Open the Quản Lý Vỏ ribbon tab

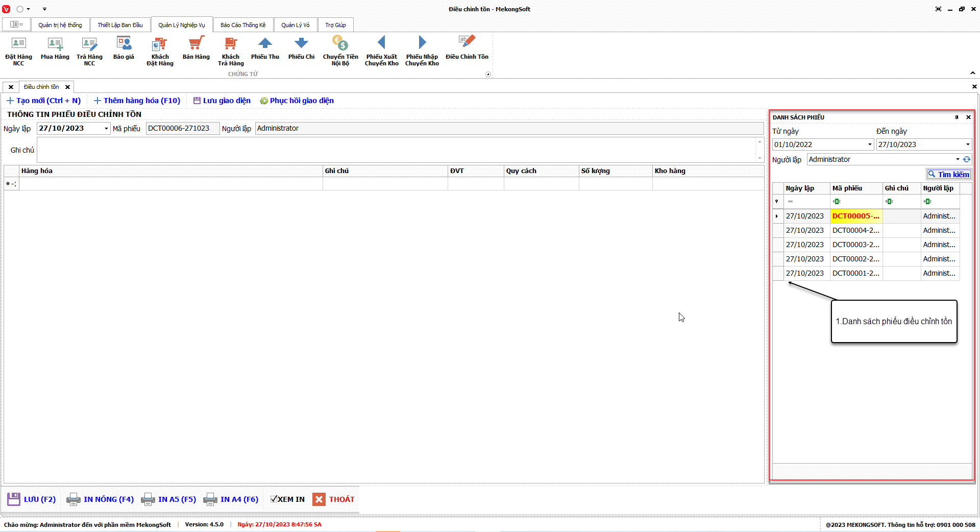click(295, 25)
